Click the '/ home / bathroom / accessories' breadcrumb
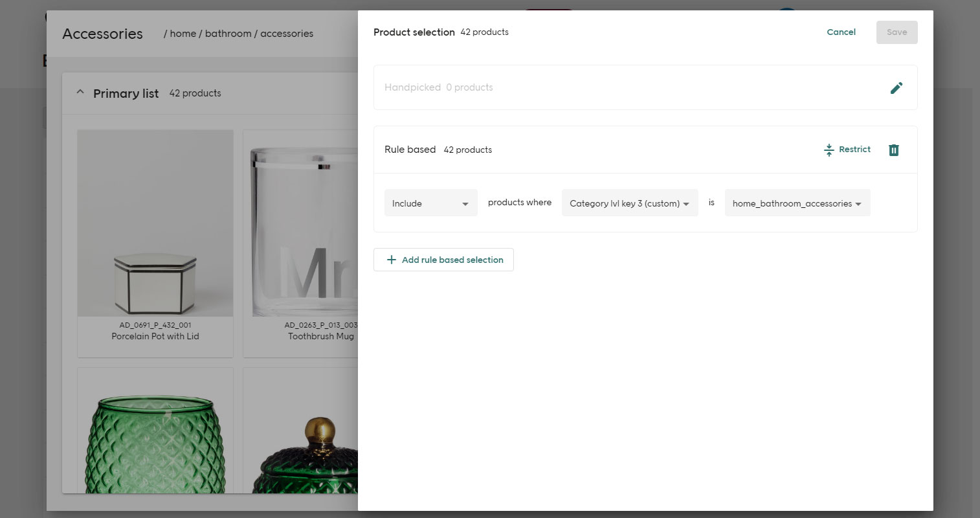The height and width of the screenshot is (518, 980). 238,34
